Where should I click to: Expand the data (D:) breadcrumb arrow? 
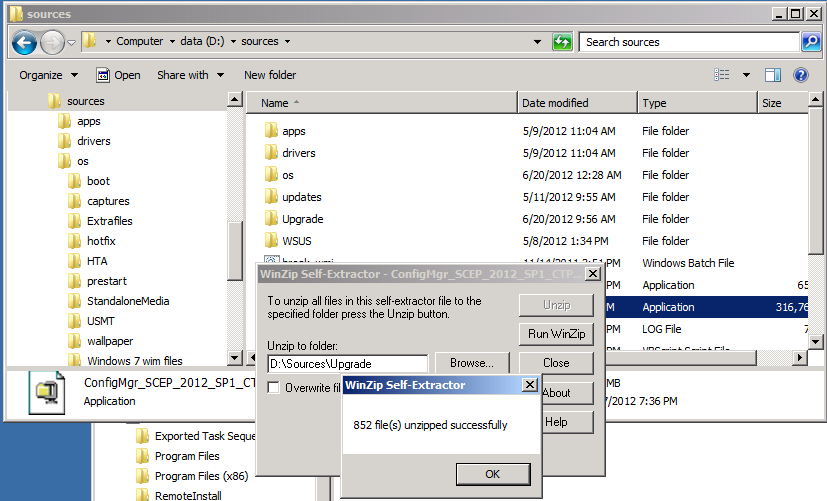(x=233, y=41)
